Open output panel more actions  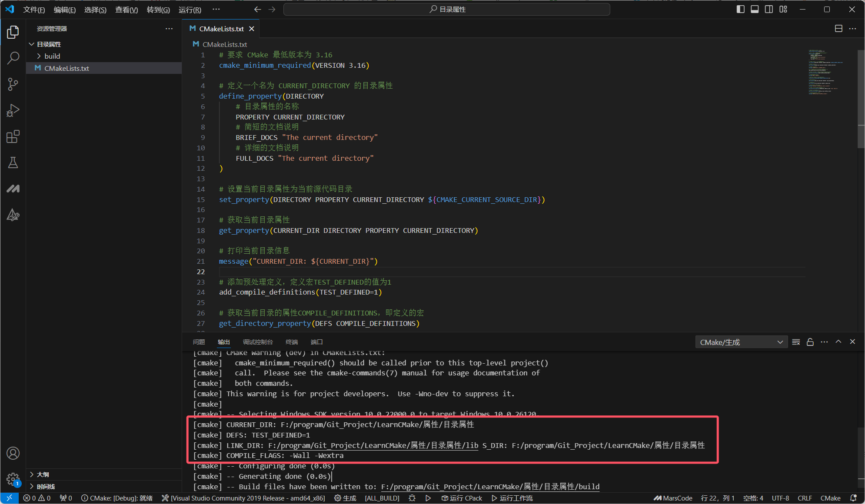coord(824,342)
